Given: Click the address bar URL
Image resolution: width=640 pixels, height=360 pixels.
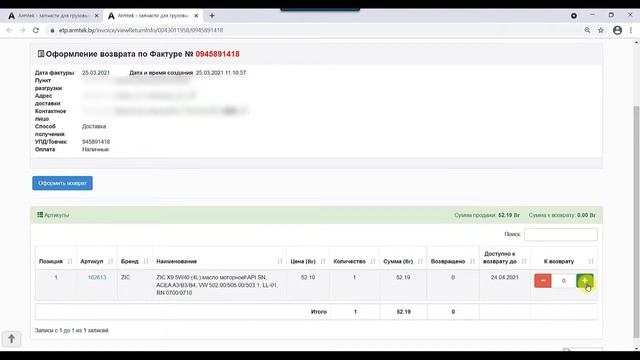Looking at the screenshot, I should (141, 30).
